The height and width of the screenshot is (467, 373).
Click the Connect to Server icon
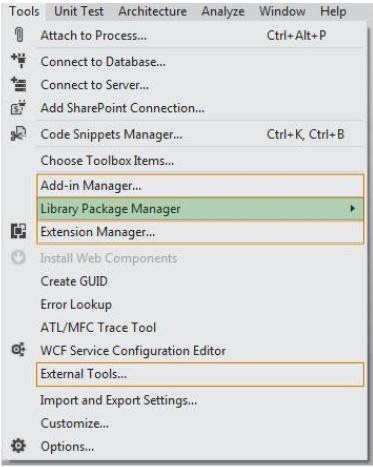tap(19, 84)
